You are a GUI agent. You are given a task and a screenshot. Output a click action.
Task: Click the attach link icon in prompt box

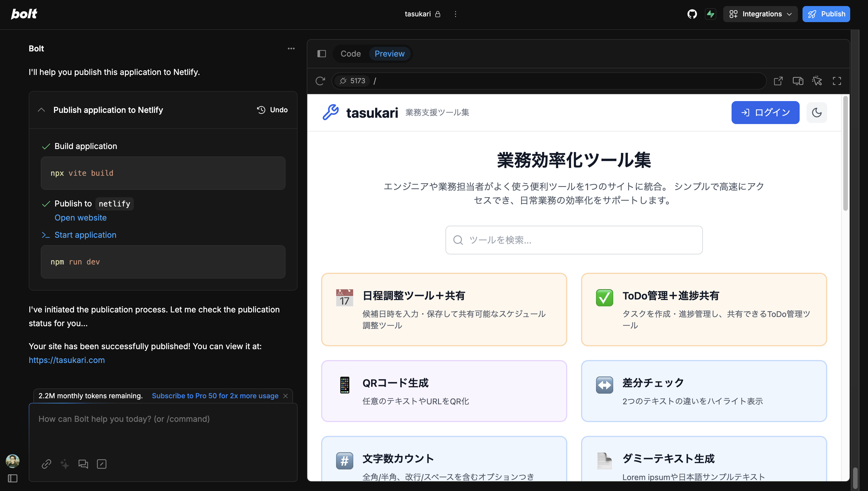[47, 464]
